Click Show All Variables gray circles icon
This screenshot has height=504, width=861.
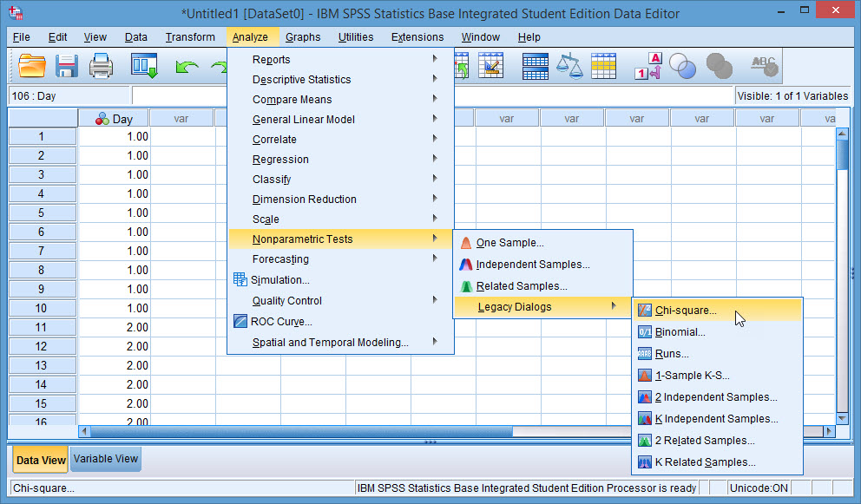720,67
